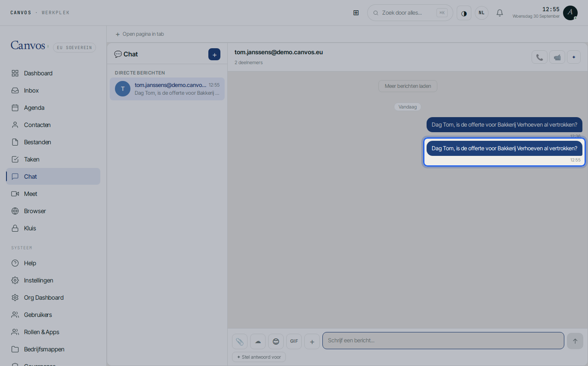Open Contacten in sidebar
This screenshot has height=366, width=588.
coord(53,125)
